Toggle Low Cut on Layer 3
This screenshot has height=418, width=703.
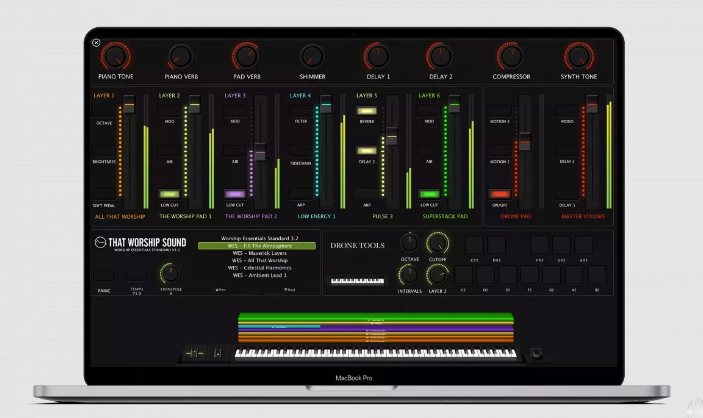coord(235,194)
